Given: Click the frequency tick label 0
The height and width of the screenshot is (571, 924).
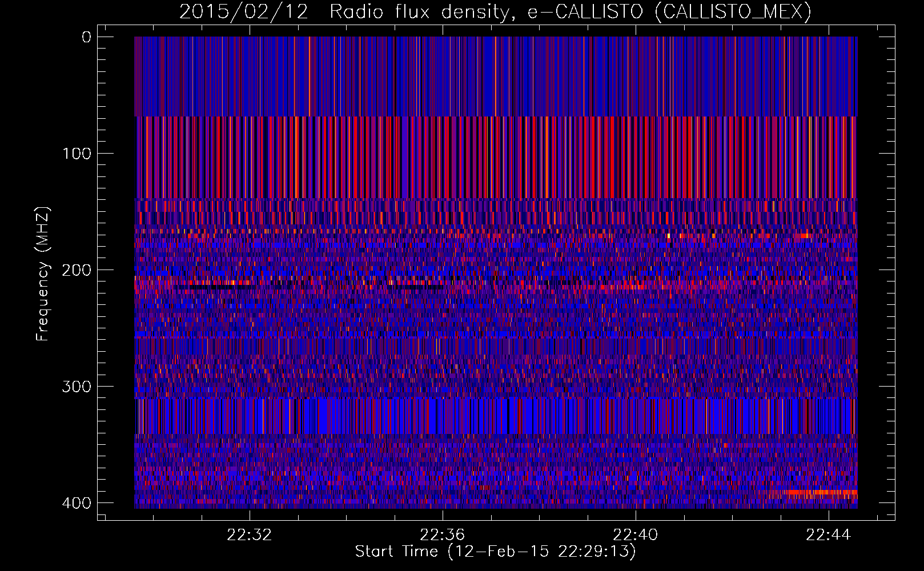Looking at the screenshot, I should click(x=87, y=37).
